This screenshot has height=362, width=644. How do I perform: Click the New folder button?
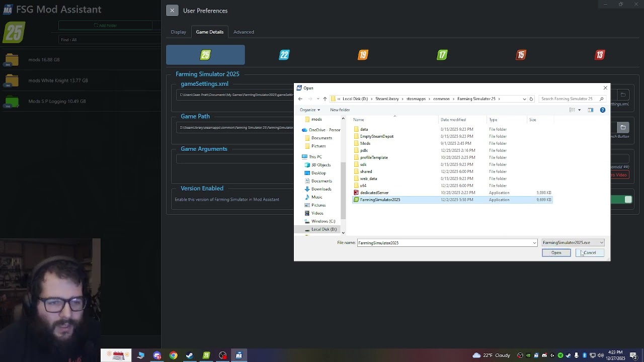(x=340, y=110)
